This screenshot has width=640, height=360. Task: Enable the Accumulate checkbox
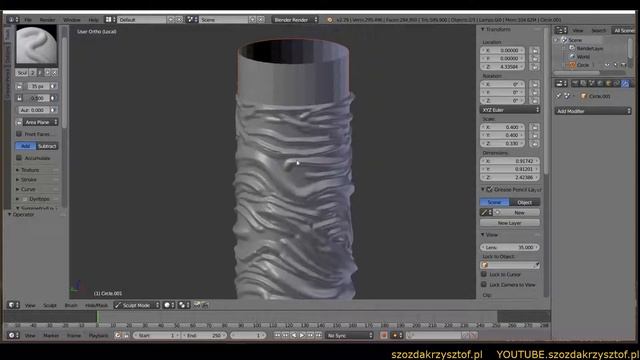[19, 158]
